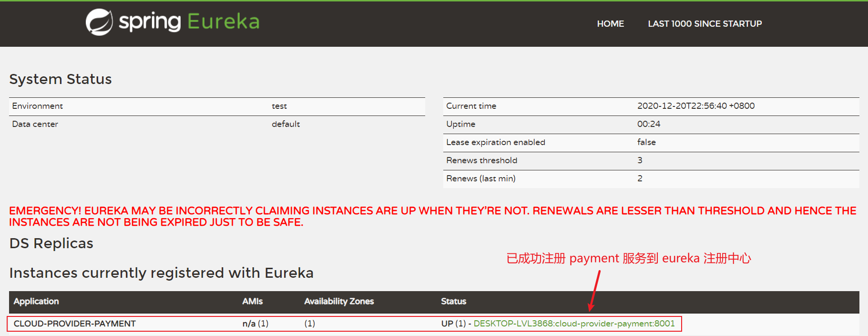Select the Environment label

point(38,106)
